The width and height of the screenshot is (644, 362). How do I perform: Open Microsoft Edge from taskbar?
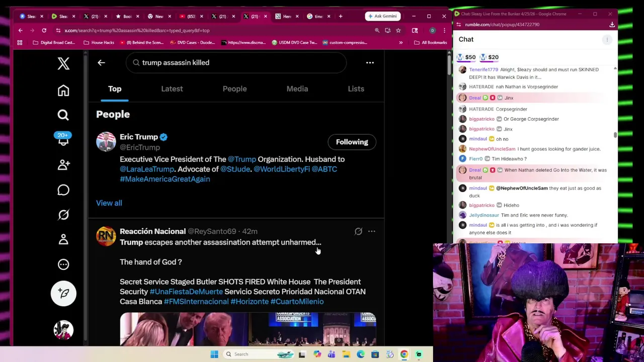coord(361,354)
